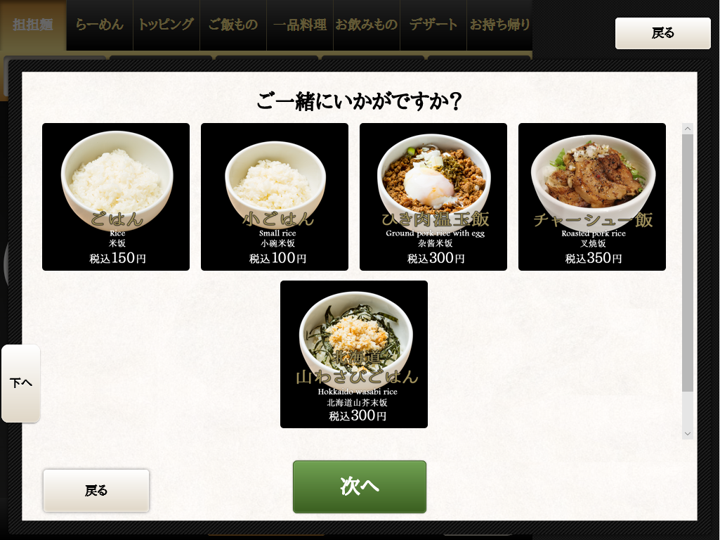Select the 小ごはん Small rice item
This screenshot has width=720, height=540.
275,197
